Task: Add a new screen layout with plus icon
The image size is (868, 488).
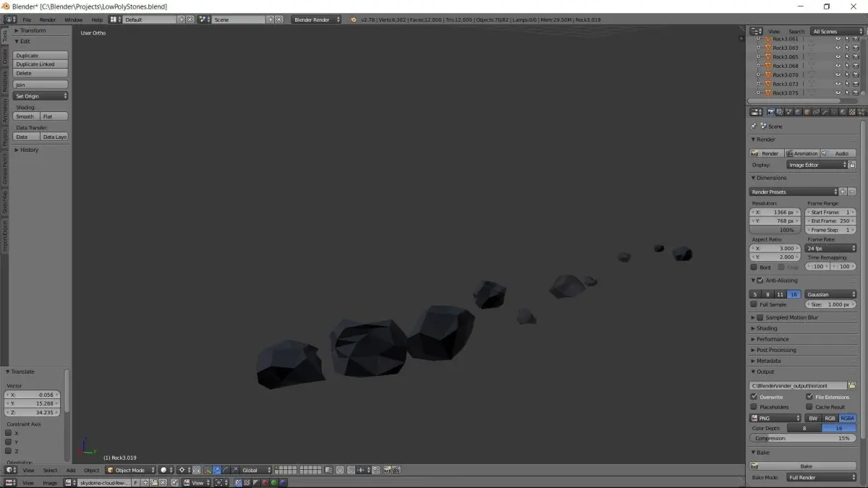Action: click(182, 20)
